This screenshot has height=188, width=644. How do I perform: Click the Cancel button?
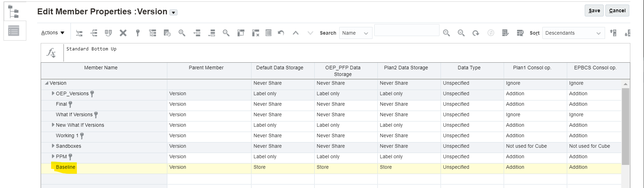(x=617, y=11)
